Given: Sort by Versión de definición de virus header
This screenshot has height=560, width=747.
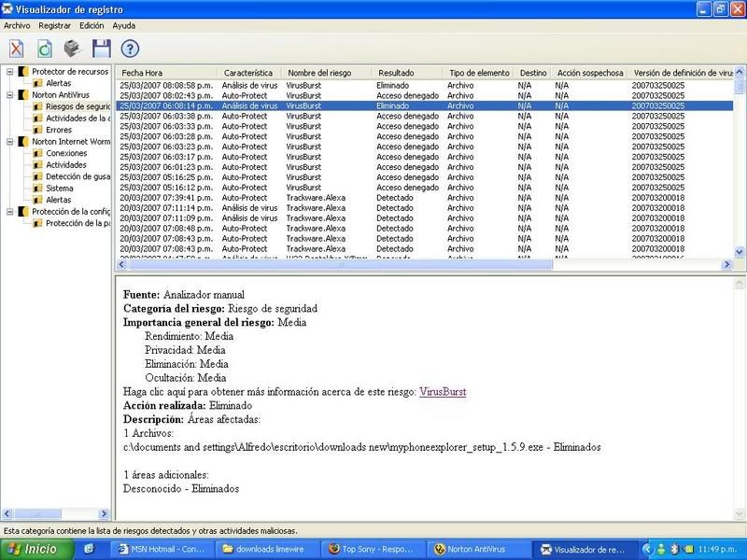Looking at the screenshot, I should point(682,73).
